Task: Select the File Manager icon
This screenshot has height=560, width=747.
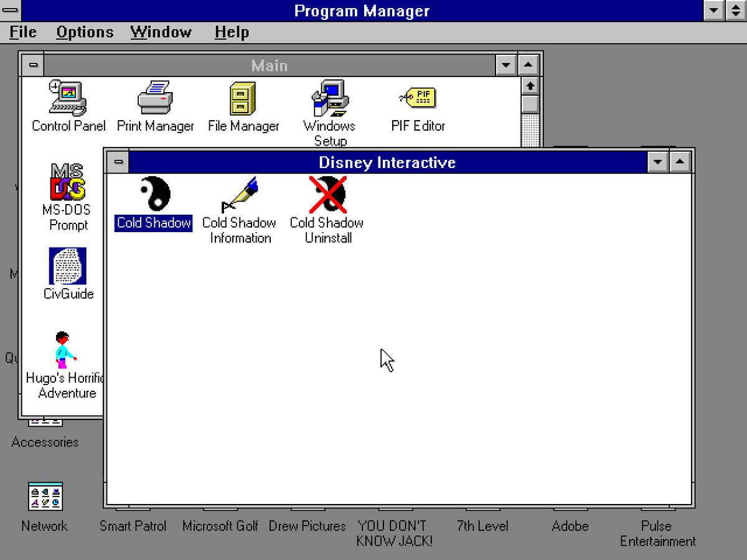Action: (x=243, y=98)
